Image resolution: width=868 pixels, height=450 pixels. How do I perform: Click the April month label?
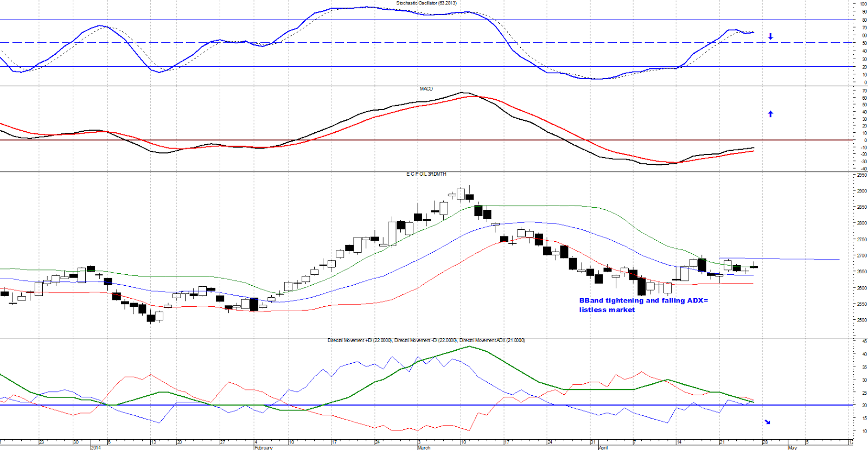[x=603, y=447]
